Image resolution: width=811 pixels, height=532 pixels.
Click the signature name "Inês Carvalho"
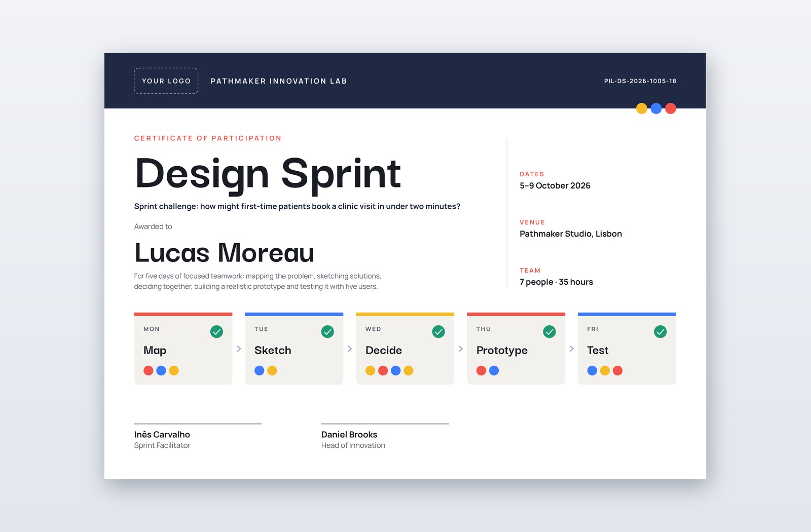[x=162, y=435]
